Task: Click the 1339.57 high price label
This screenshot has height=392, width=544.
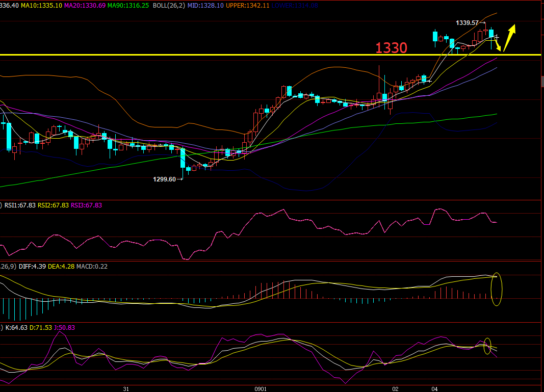Action: [x=467, y=23]
